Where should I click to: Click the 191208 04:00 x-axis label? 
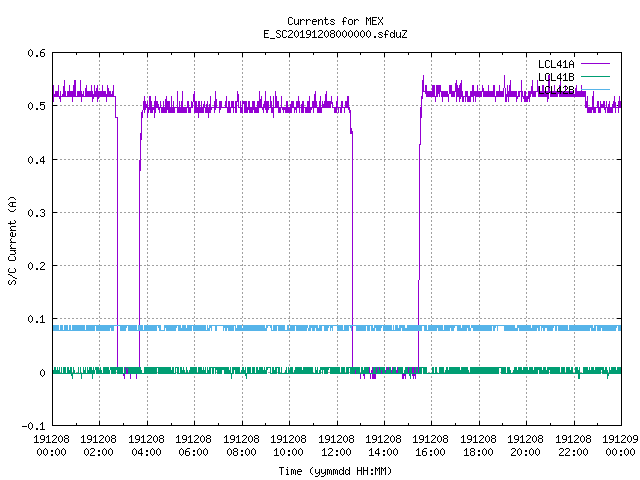coord(146,445)
